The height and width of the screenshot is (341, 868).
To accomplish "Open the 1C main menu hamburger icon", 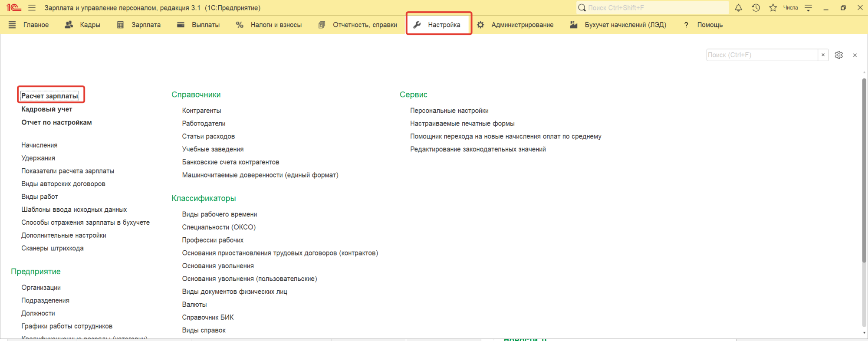I will [x=32, y=8].
